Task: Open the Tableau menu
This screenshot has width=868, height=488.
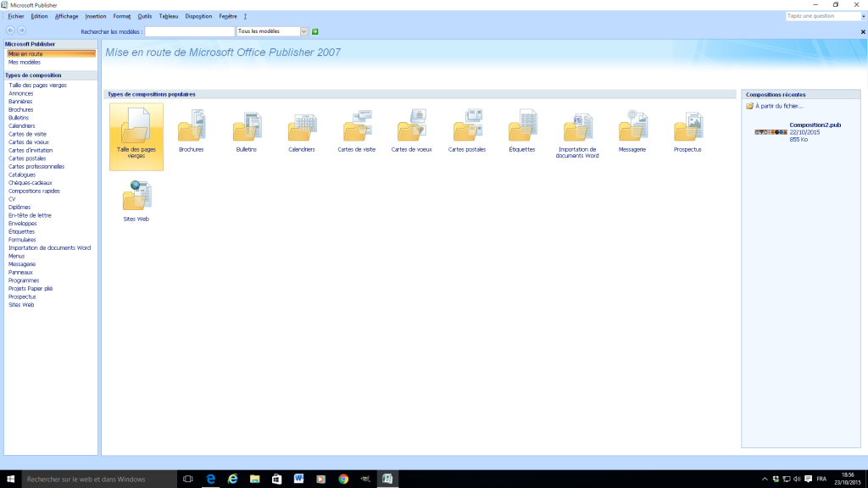Action: (x=169, y=17)
